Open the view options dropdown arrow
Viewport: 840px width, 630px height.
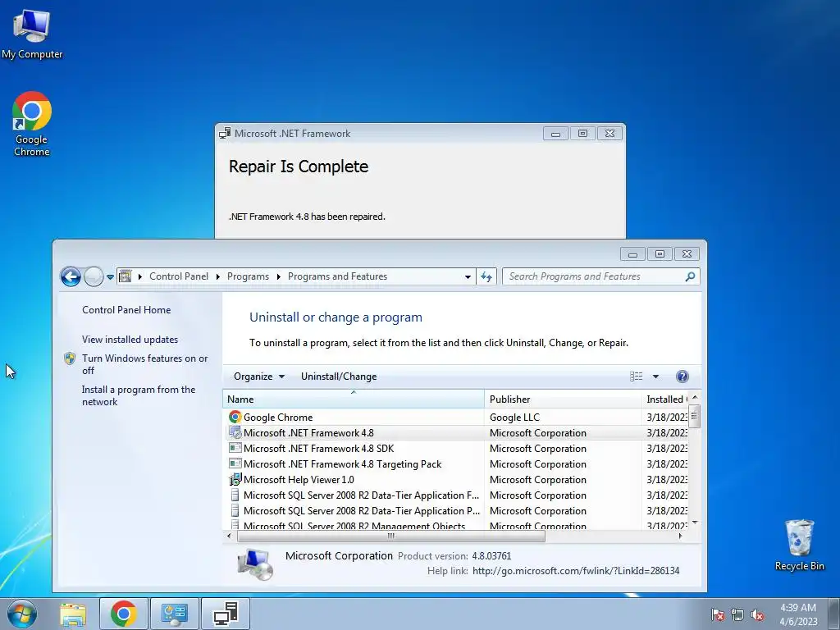pyautogui.click(x=655, y=377)
